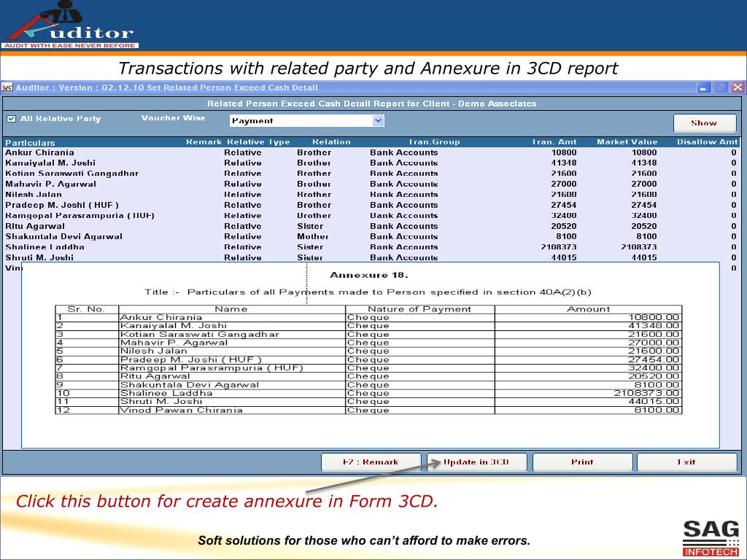The height and width of the screenshot is (560, 747).
Task: Select Ramgopal Parasrampuria ( HUF) grid row
Action: point(371,215)
